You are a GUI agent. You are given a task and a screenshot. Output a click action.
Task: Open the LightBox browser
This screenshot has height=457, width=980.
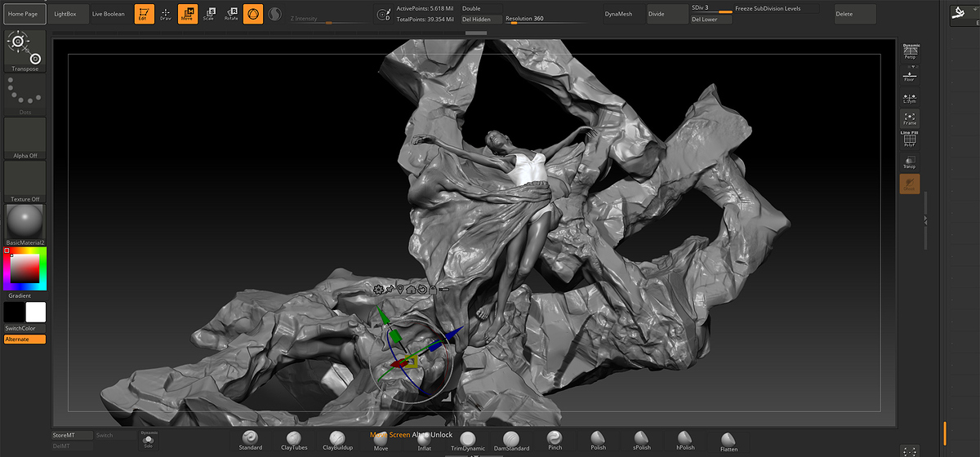click(x=66, y=14)
